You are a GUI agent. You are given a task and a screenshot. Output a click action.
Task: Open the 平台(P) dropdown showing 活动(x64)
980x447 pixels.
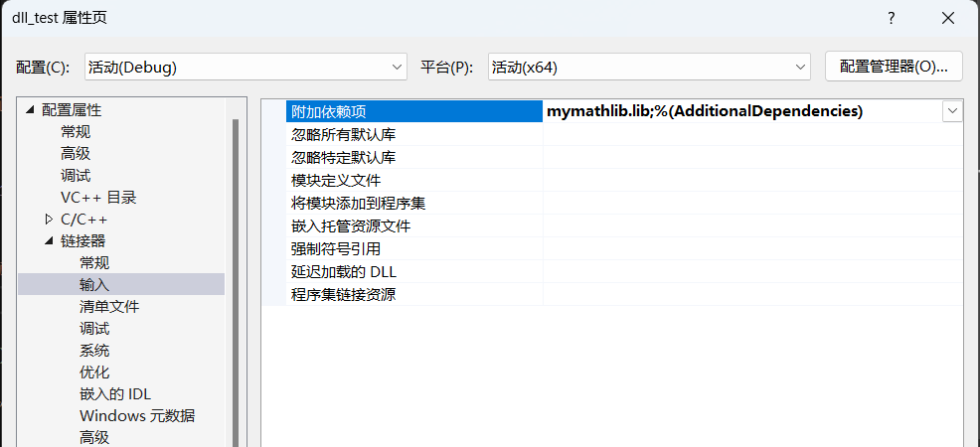tap(649, 67)
